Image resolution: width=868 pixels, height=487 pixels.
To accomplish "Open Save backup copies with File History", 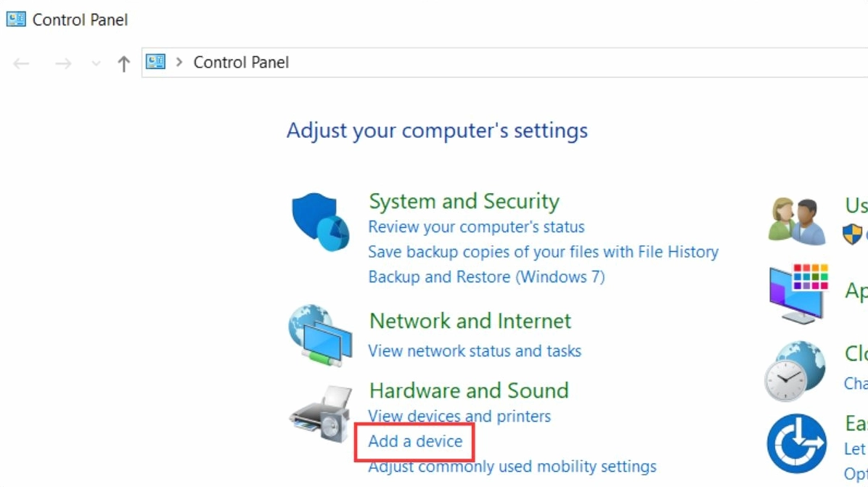I will coord(544,252).
